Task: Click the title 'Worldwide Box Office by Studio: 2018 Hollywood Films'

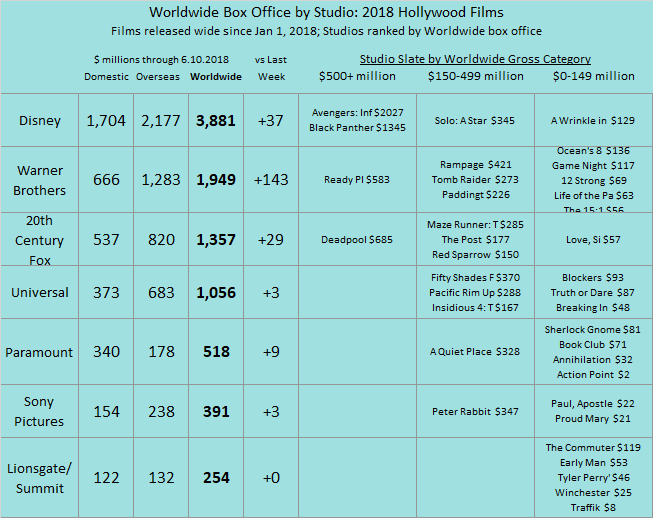Action: click(326, 12)
